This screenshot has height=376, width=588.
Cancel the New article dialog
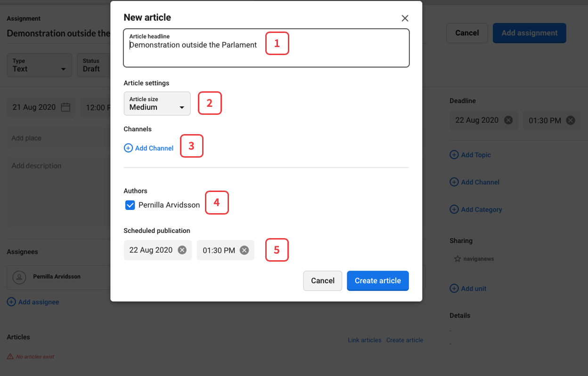coord(323,281)
